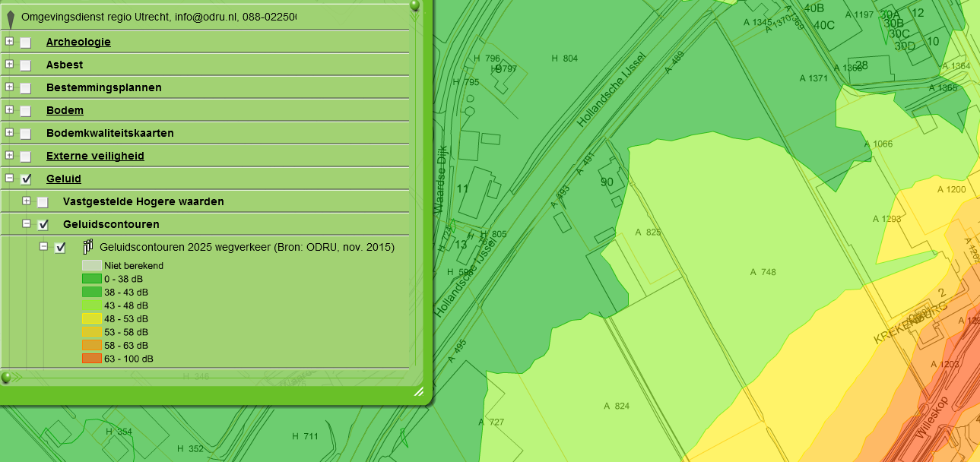Click the layer icon next to Geluidscontouren 2025 wegverkeer
The image size is (980, 462).
click(88, 246)
